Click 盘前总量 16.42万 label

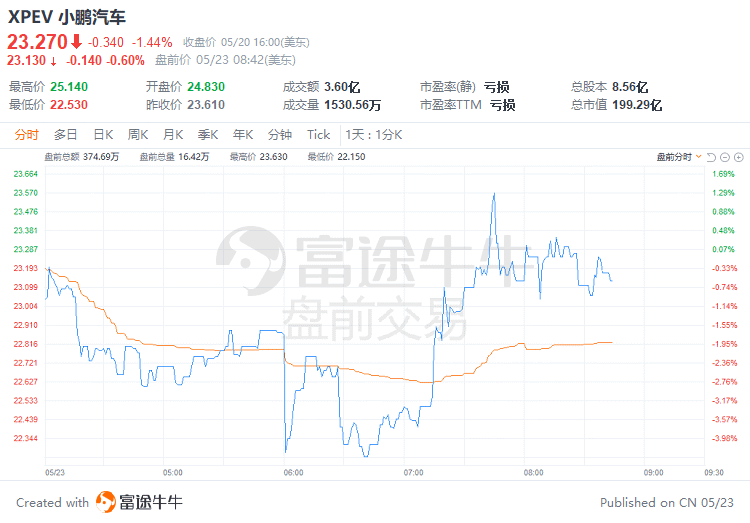point(174,157)
